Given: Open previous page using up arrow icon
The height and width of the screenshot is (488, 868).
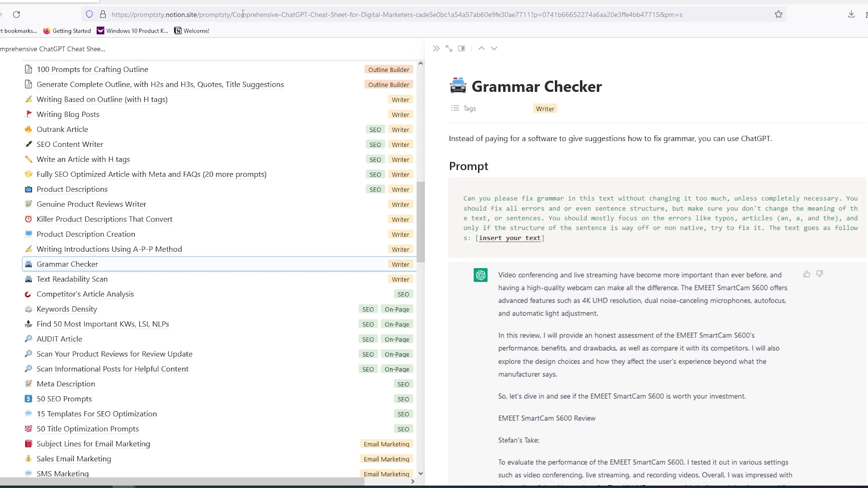Looking at the screenshot, I should [x=481, y=48].
